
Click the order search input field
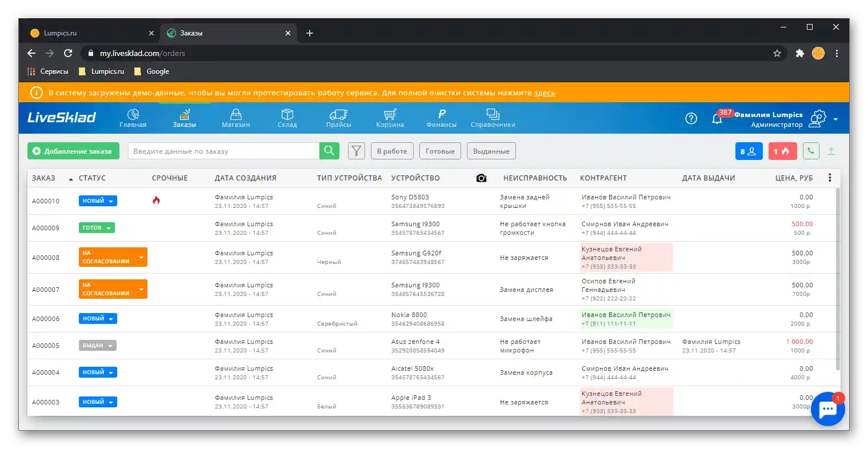pyautogui.click(x=223, y=150)
